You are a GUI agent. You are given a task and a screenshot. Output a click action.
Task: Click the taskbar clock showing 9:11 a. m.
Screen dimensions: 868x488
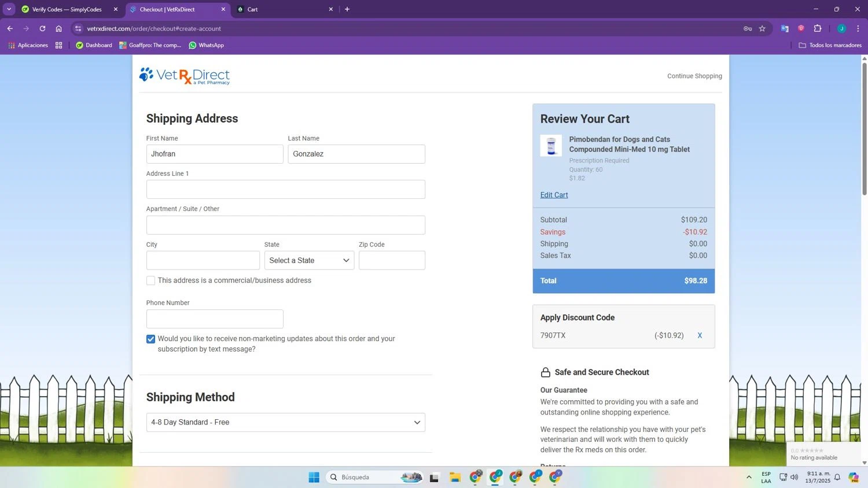point(818,477)
